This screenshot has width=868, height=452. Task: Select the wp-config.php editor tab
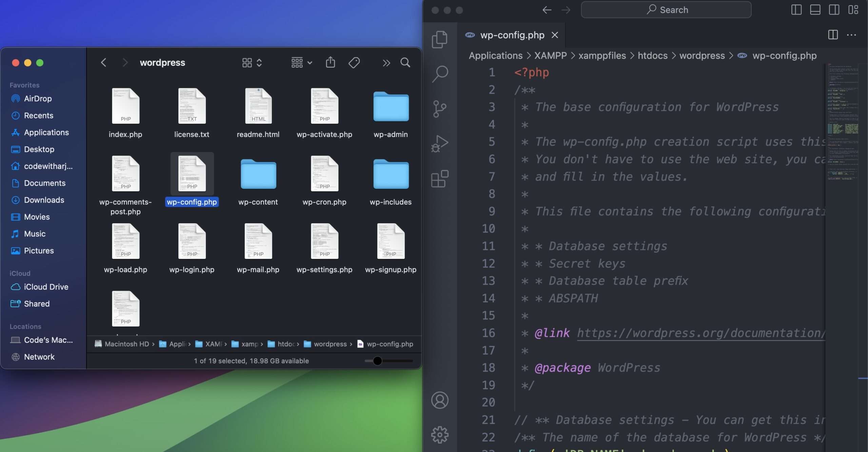pos(511,35)
